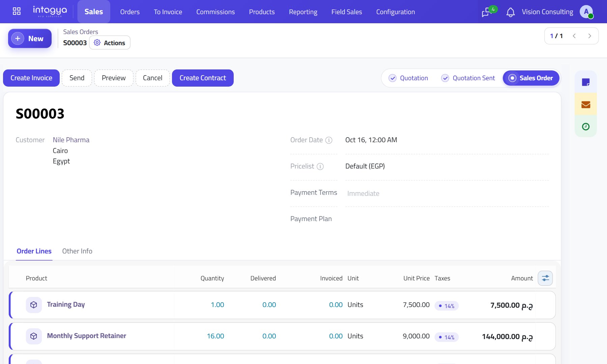
Task: Click the Pricelist info icon
Action: click(320, 166)
